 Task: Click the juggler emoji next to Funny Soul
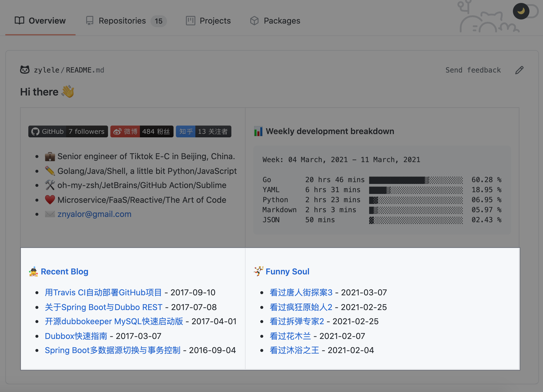coord(258,272)
